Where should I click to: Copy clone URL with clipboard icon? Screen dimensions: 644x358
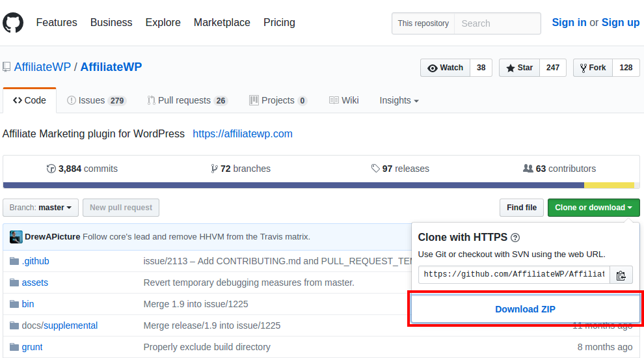click(x=621, y=275)
